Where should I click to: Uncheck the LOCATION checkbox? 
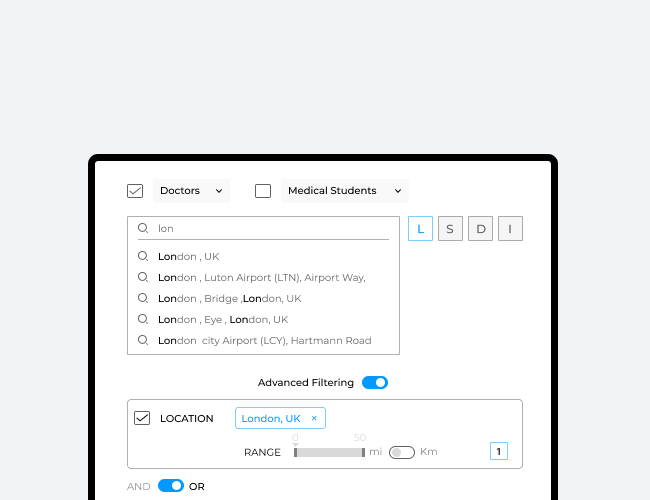point(142,418)
